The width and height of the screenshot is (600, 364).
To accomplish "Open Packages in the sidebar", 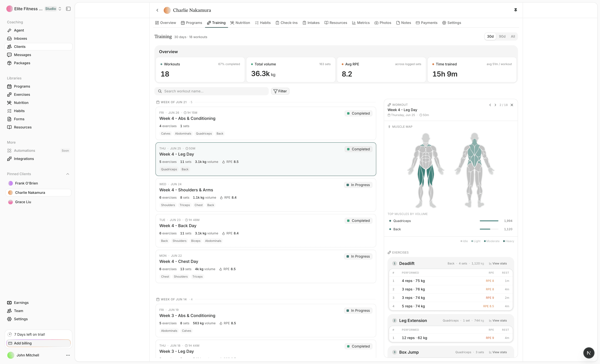I will (x=38, y=63).
